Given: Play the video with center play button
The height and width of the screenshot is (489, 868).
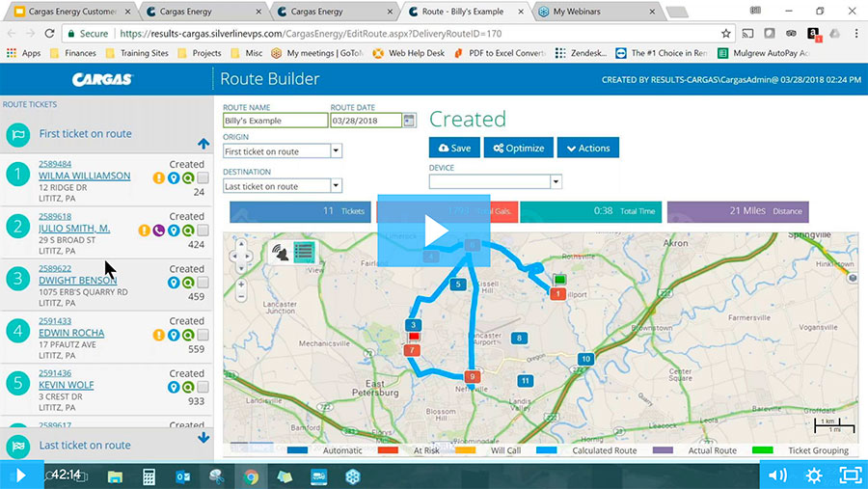Looking at the screenshot, I should point(434,231).
